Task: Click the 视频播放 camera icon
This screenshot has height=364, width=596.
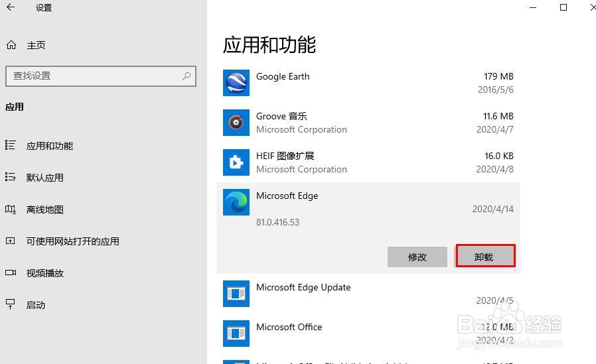Action: (10, 273)
